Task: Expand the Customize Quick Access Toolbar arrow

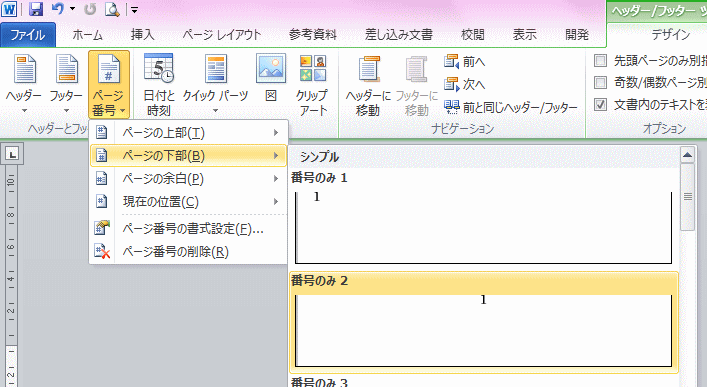Action: [134, 9]
